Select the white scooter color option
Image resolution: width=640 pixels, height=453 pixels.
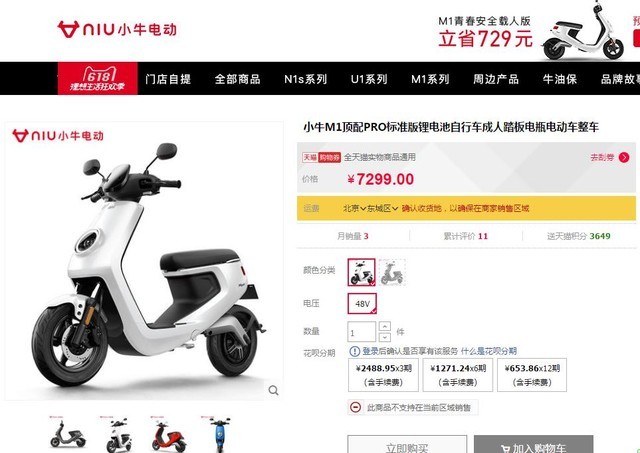click(362, 272)
